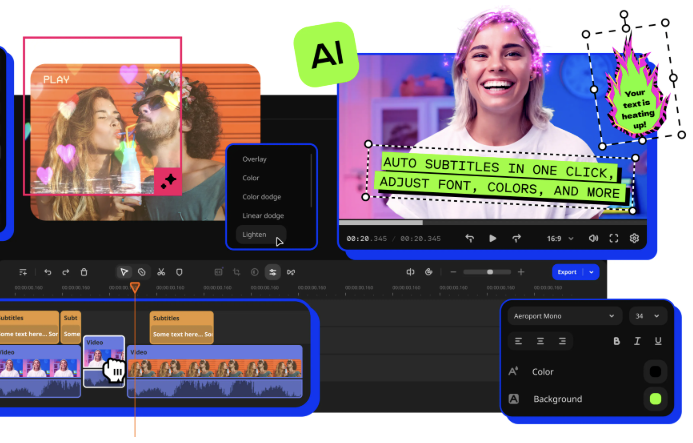This screenshot has height=443, width=693.
Task: Enter fullscreen preview mode
Action: (x=614, y=239)
